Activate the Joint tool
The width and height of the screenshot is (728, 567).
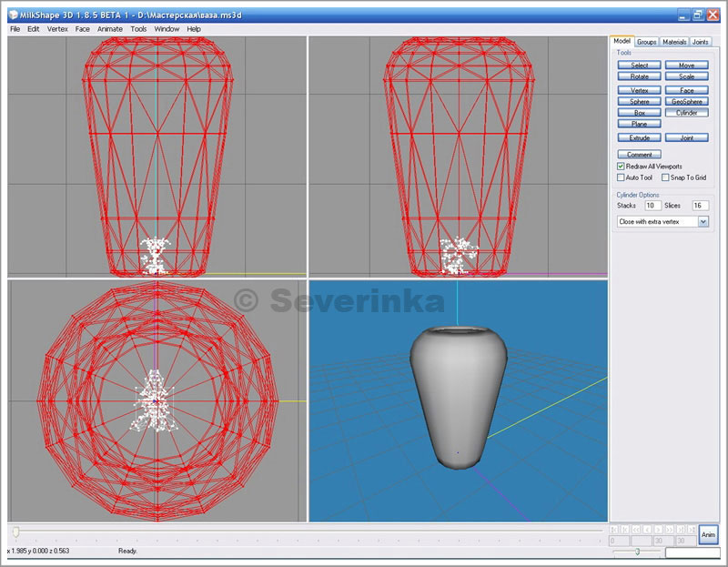pos(687,137)
